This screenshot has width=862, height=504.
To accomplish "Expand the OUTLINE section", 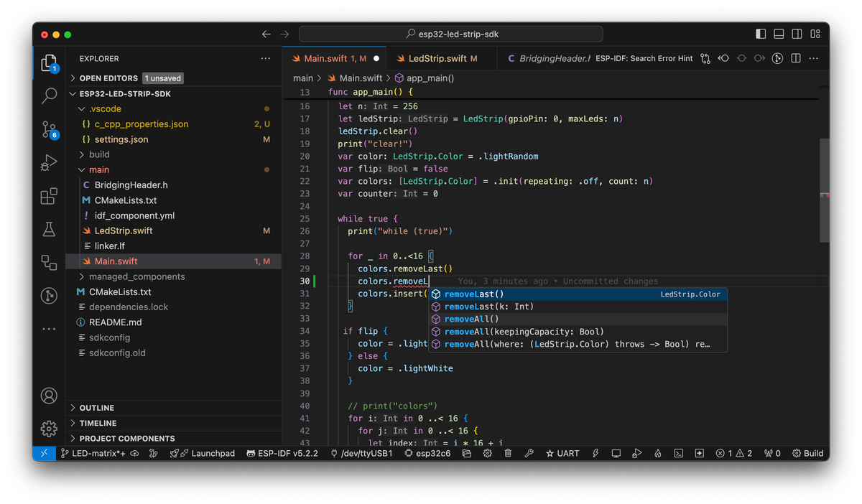I will pos(96,408).
